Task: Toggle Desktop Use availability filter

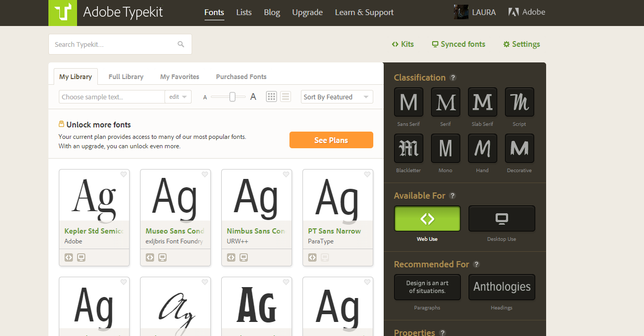Action: tap(502, 218)
